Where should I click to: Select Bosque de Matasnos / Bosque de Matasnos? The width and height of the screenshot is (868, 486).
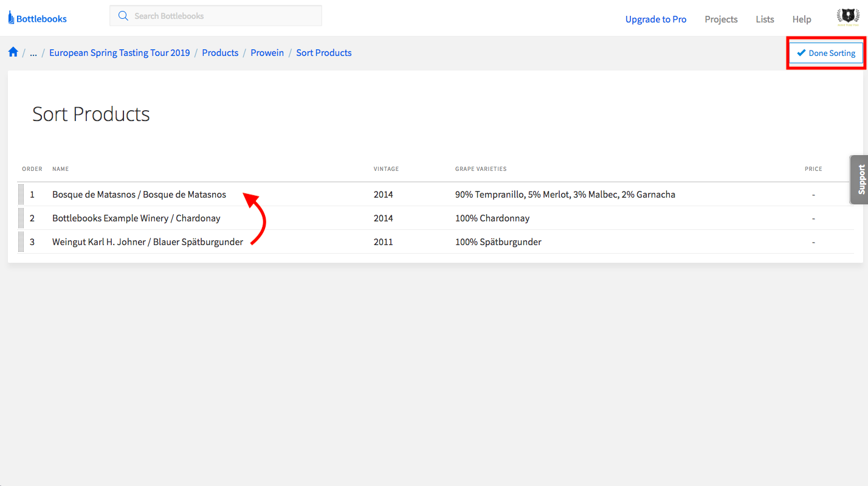coord(139,195)
